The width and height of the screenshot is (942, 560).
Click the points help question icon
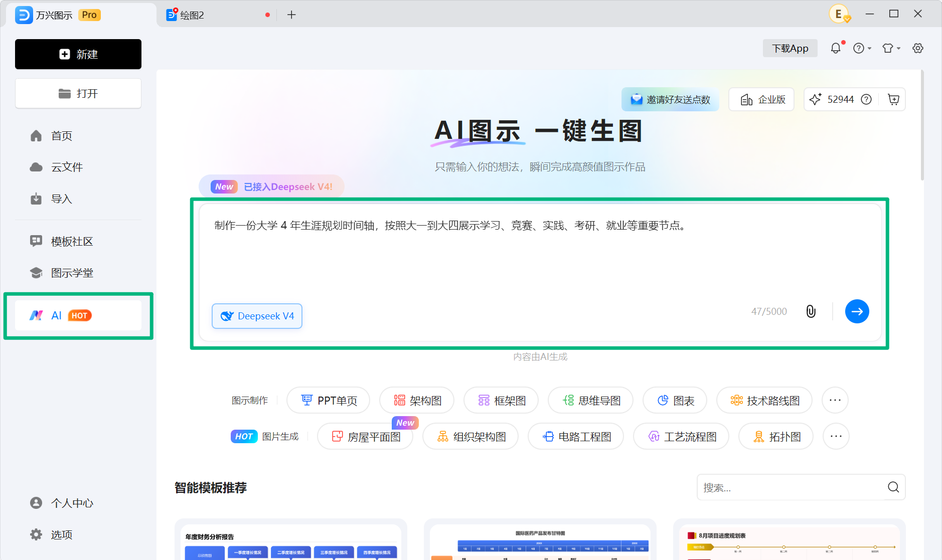pos(866,99)
